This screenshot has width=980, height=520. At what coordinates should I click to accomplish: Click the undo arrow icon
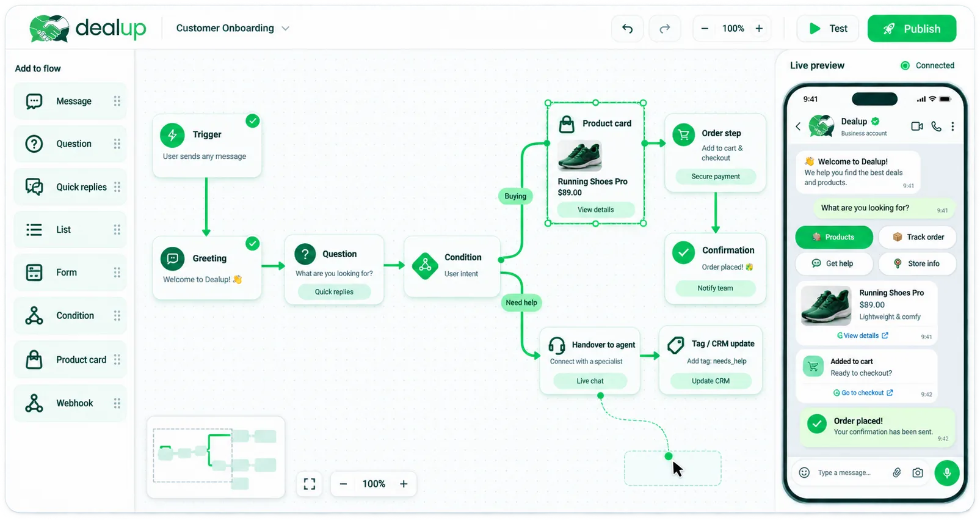[x=627, y=29]
